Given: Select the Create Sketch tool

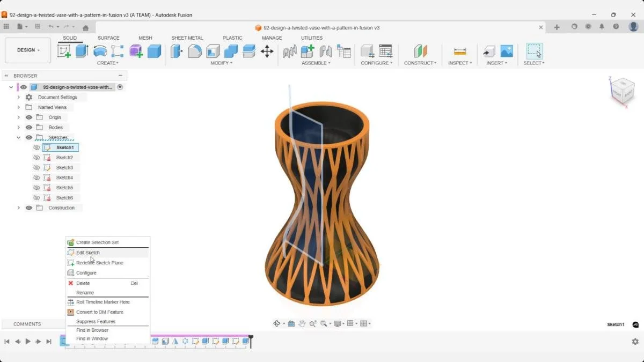Looking at the screenshot, I should [65, 51].
